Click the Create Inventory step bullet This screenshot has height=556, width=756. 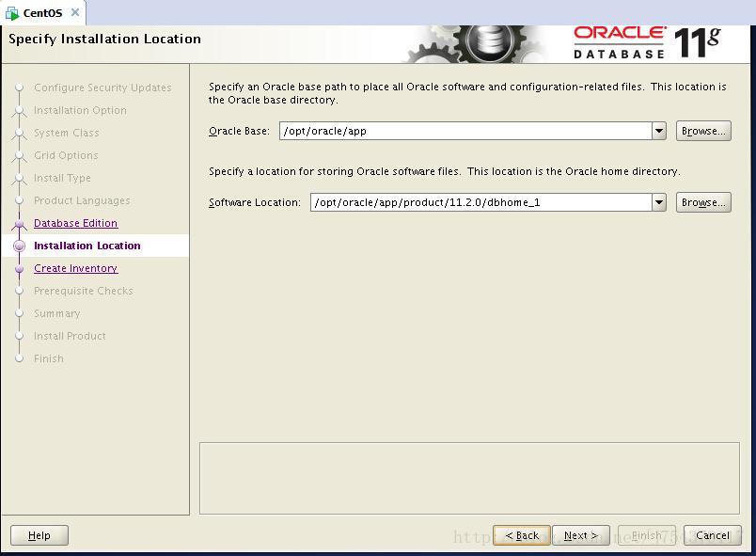[x=19, y=269]
